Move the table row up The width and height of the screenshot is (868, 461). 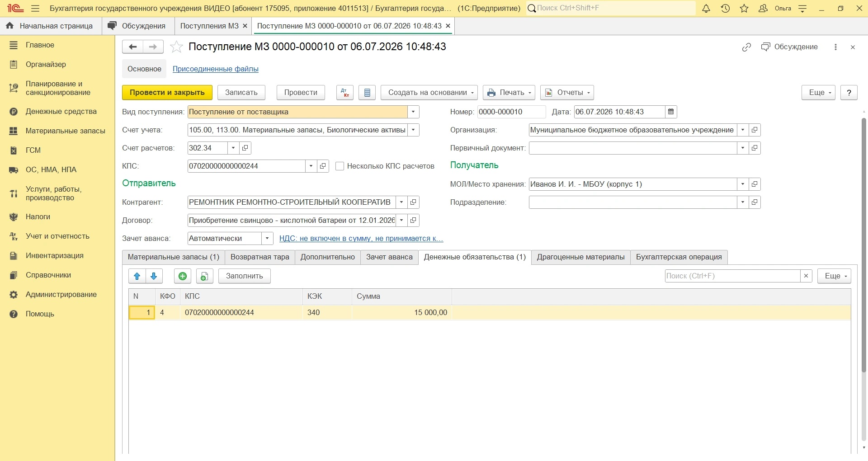tap(137, 276)
